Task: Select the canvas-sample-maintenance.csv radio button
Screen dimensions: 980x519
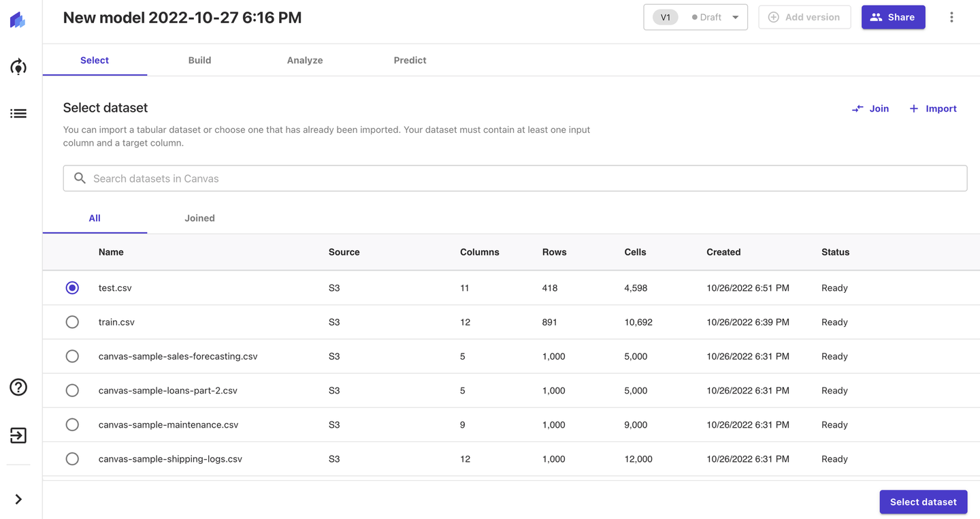Action: [72, 424]
